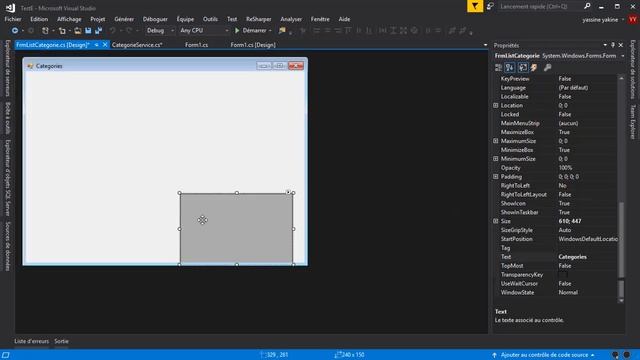The height and width of the screenshot is (360, 640).
Task: Expand the MinimumSize property
Action: click(496, 159)
